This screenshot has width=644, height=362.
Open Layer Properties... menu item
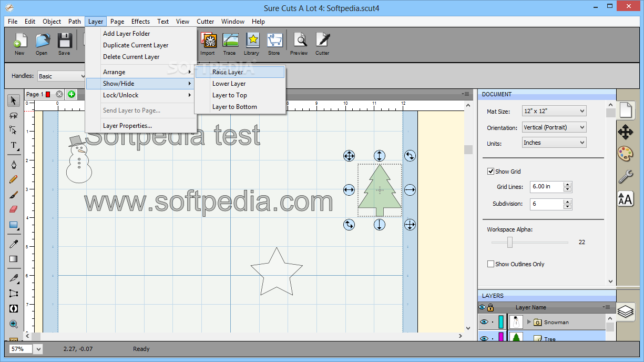pos(141,126)
